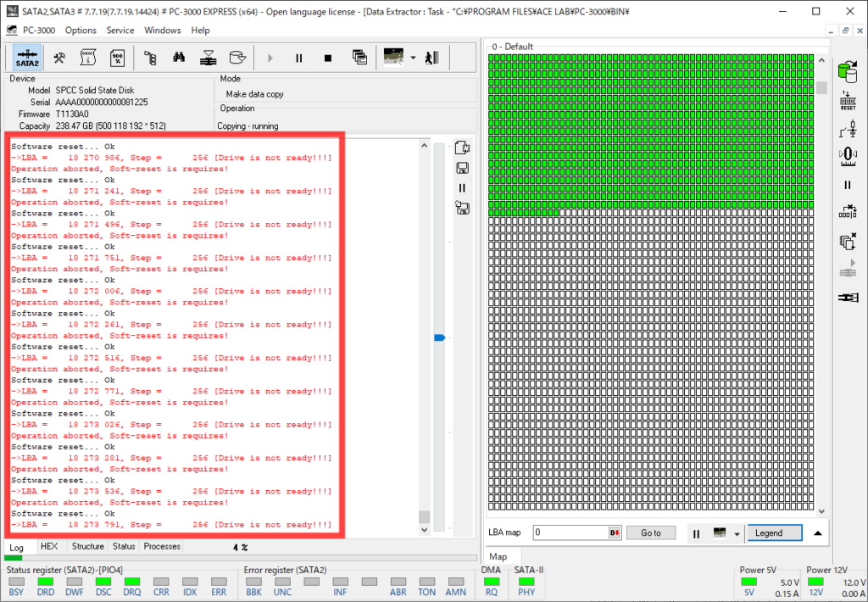Viewport: 868px width, 602px height.
Task: Pause the copying task in main toolbar
Action: [299, 58]
